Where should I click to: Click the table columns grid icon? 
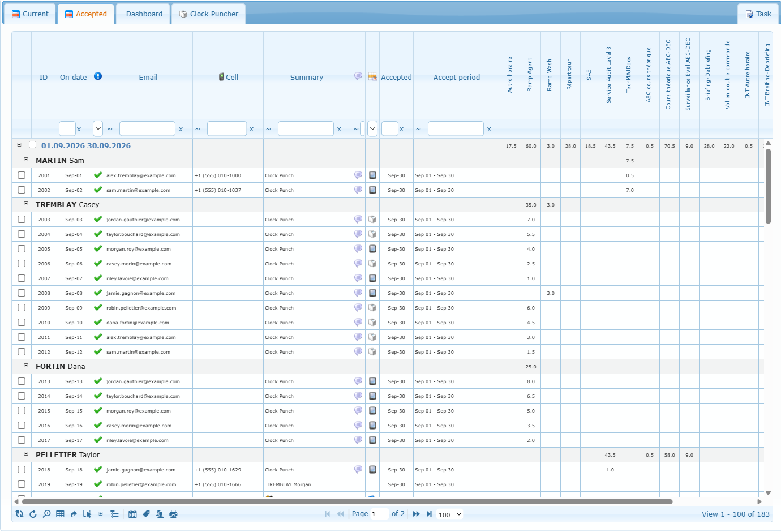pos(60,514)
